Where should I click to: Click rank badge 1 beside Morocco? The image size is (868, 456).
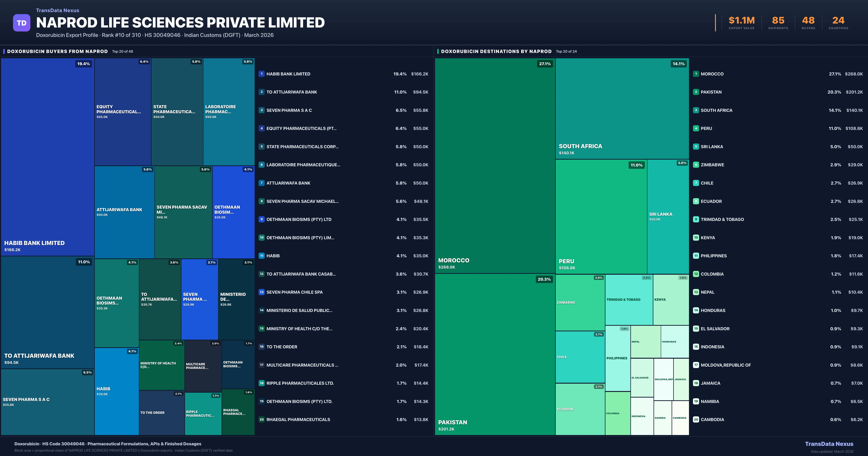[x=696, y=74]
